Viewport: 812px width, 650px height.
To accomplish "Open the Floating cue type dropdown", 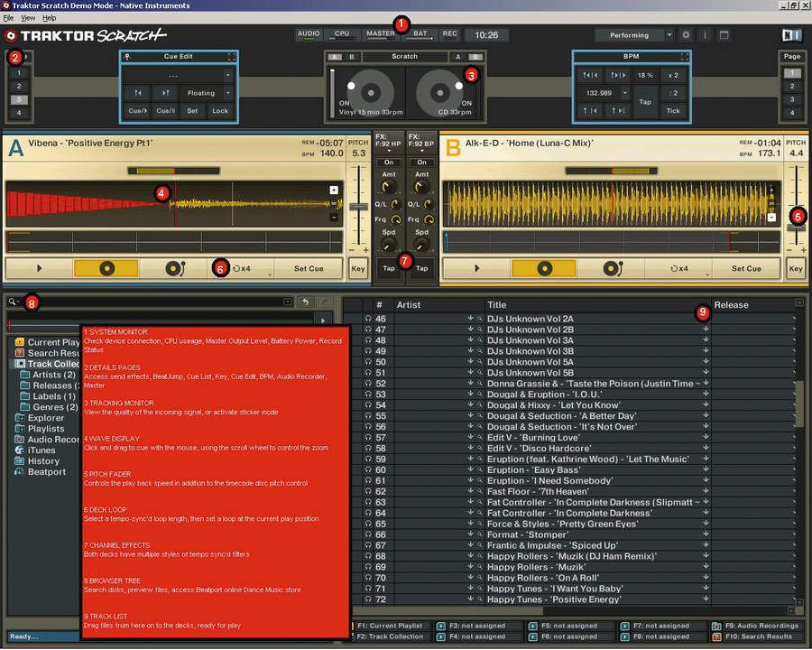I will tap(228, 93).
